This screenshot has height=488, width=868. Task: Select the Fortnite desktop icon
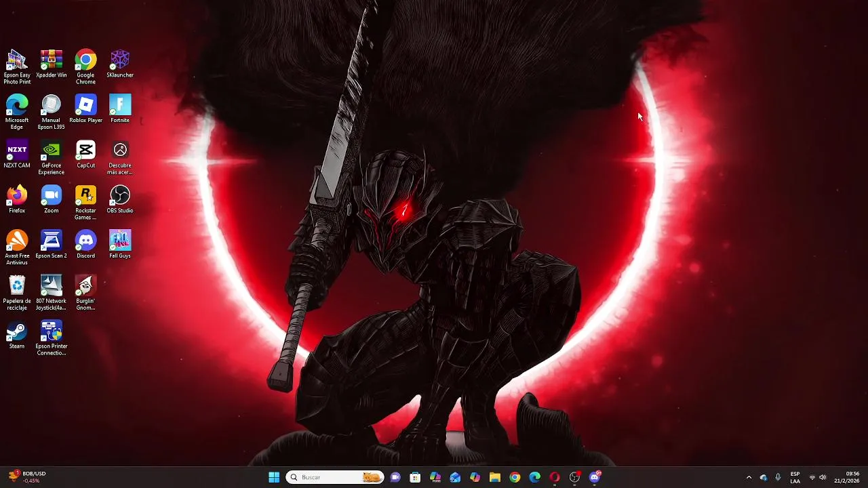[x=120, y=110]
